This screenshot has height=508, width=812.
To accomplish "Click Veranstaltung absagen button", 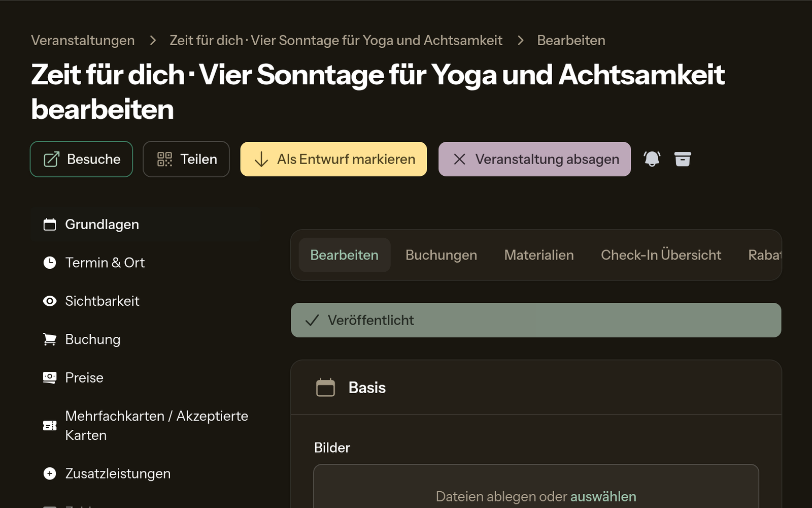I will coord(534,159).
